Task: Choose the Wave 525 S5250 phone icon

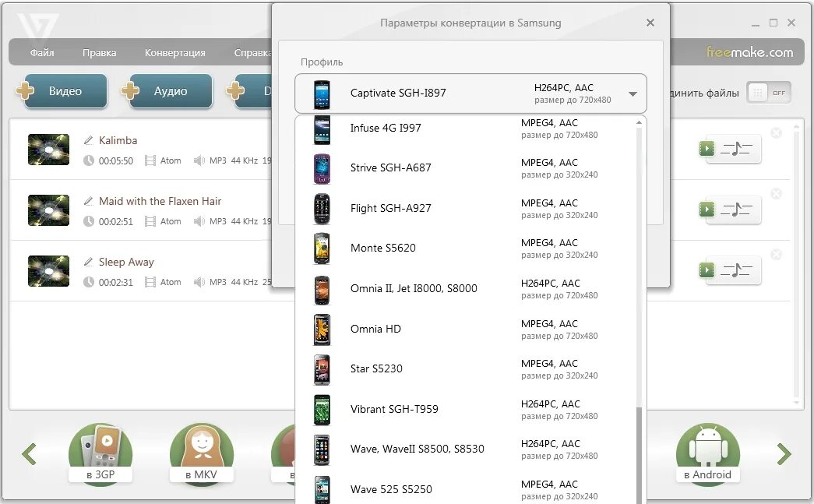Action: (x=322, y=490)
